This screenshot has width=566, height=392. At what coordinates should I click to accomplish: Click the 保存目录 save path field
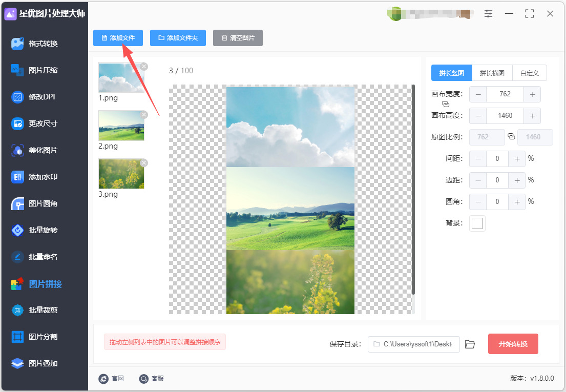[414, 344]
